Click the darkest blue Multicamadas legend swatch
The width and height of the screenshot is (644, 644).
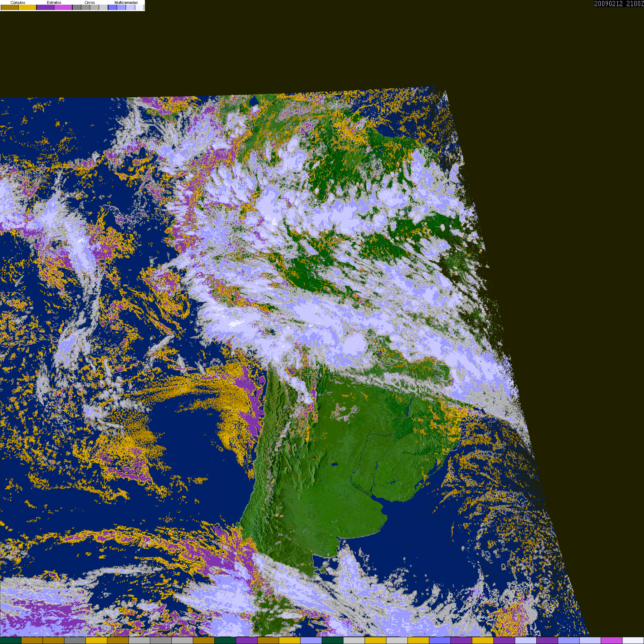point(112,7)
